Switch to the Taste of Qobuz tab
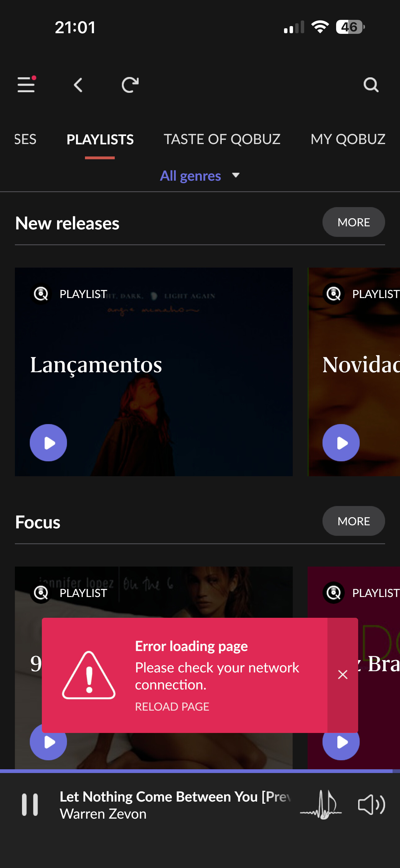 coord(222,139)
